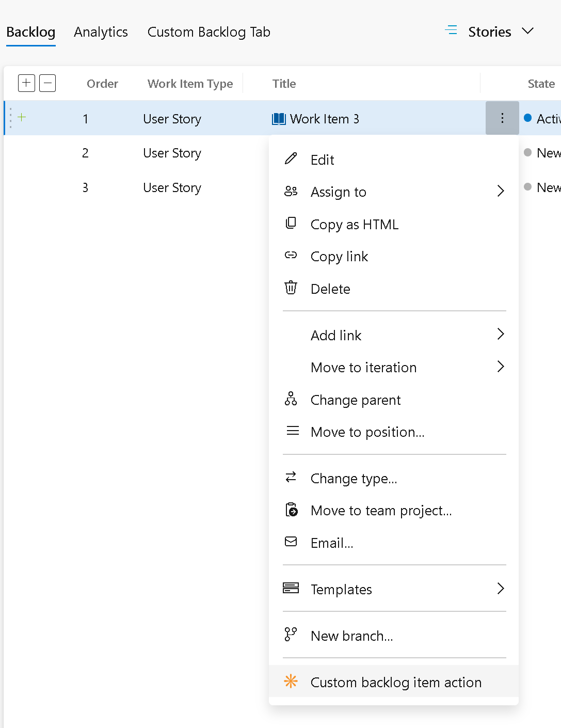Click the Copy as HTML icon

coord(291,223)
